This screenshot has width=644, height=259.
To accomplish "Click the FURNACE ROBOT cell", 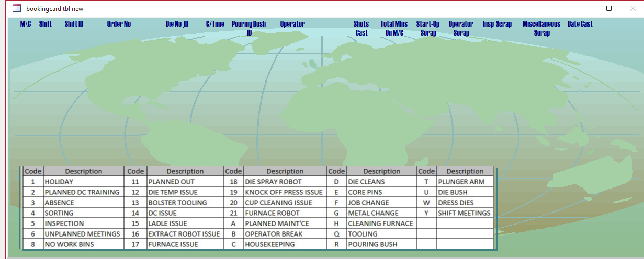I will (x=285, y=213).
